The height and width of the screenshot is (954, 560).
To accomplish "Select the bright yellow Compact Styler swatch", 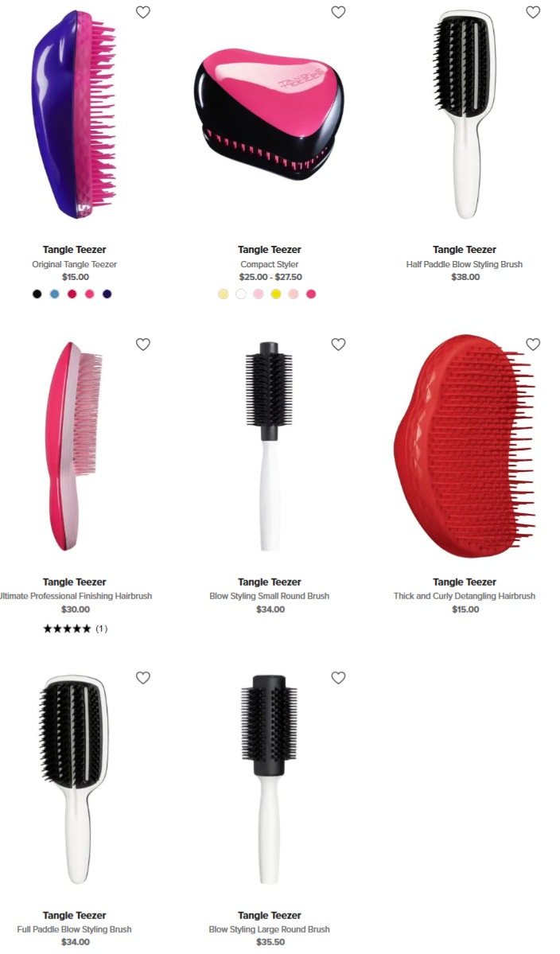I will click(x=276, y=294).
